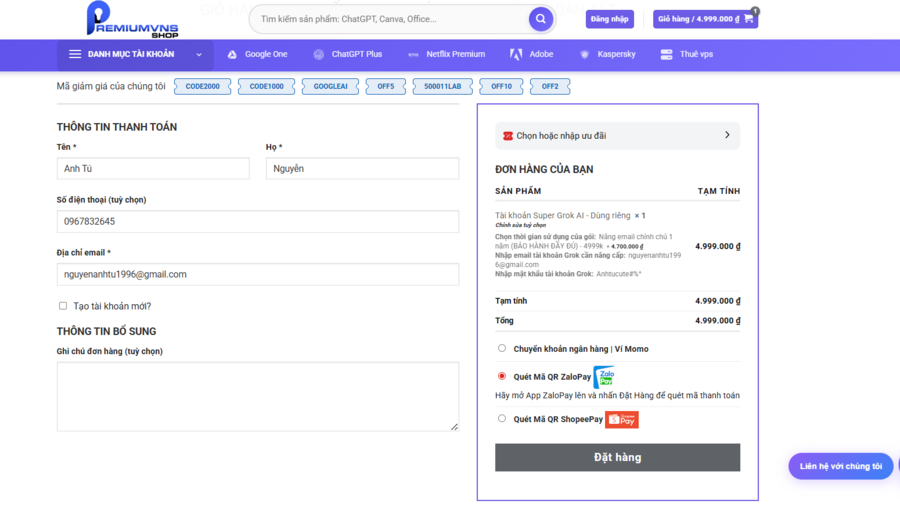
Task: Click the Địa chỉ email input field
Action: (258, 274)
